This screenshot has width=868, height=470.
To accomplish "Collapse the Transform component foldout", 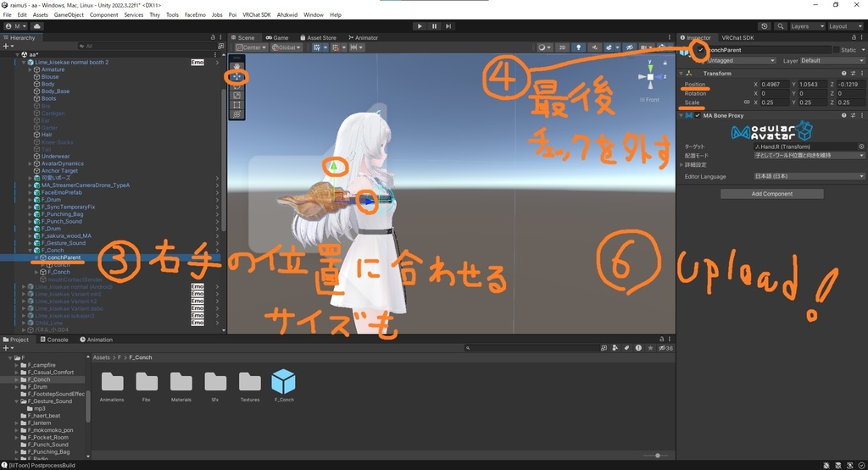I will 682,73.
